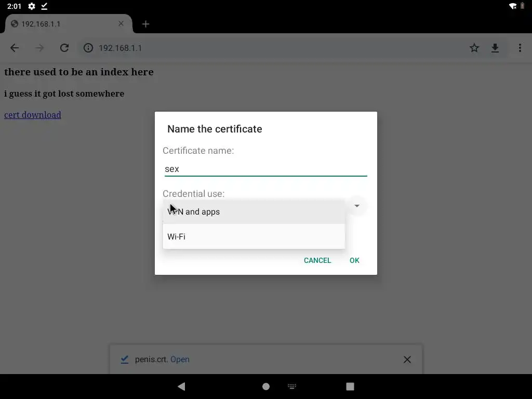Screen dimensions: 532x399
Task: Confirm the certificate name with OK
Action: pyautogui.click(x=354, y=260)
